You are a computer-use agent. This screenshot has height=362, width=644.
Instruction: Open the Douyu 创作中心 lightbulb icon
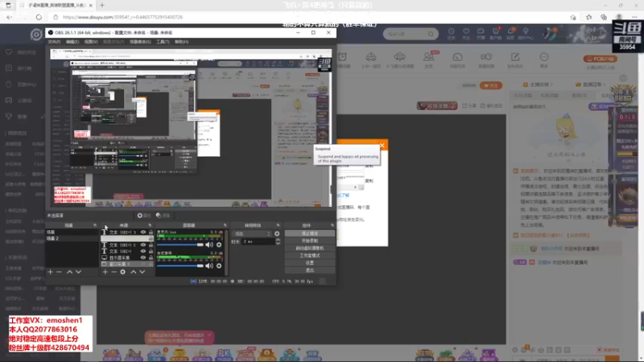[x=526, y=31]
